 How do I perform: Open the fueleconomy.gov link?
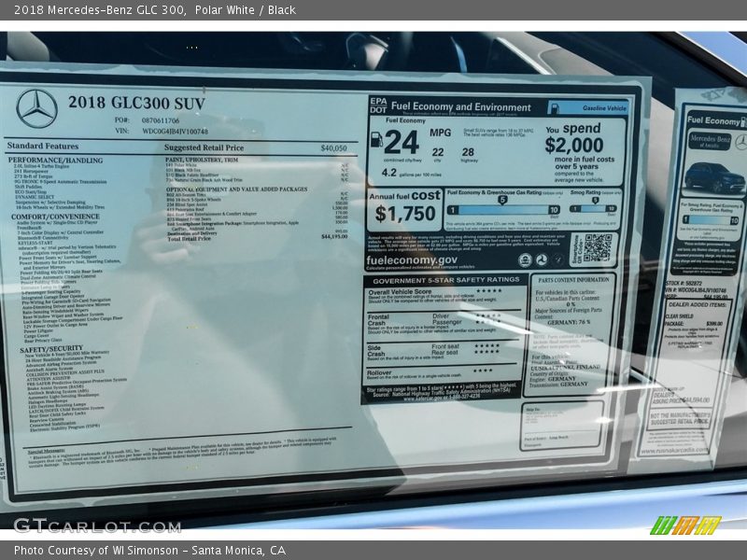click(412, 260)
